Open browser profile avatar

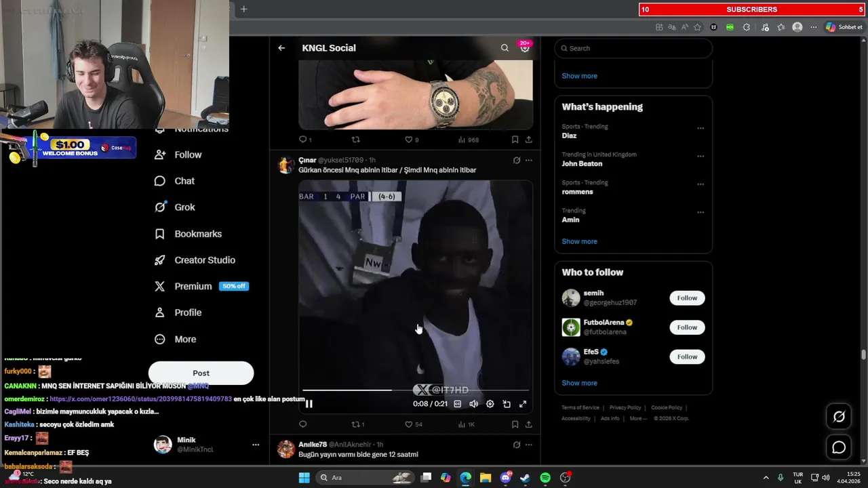click(797, 27)
